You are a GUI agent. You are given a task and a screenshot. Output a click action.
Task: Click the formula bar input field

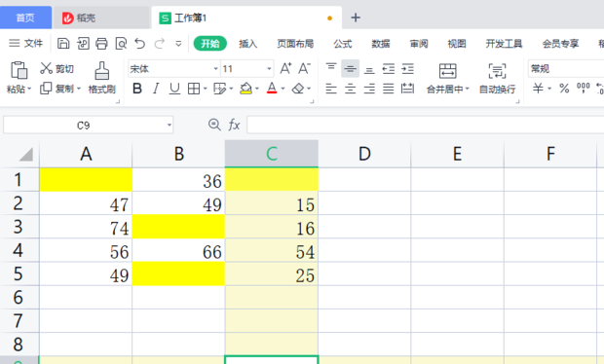(x=426, y=125)
